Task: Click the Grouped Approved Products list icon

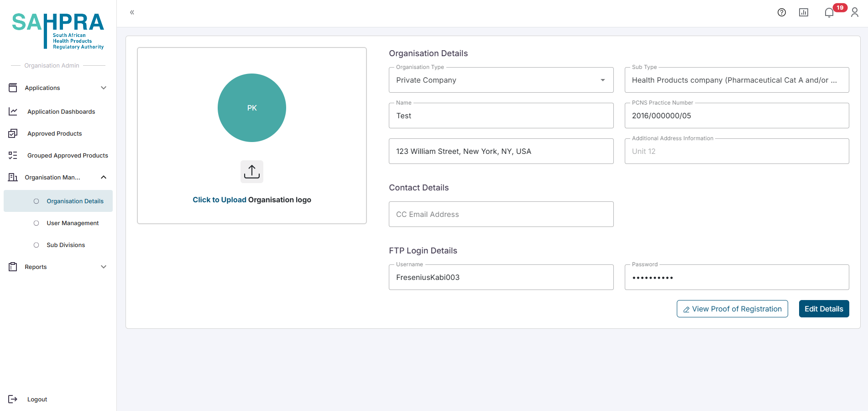Action: tap(13, 155)
